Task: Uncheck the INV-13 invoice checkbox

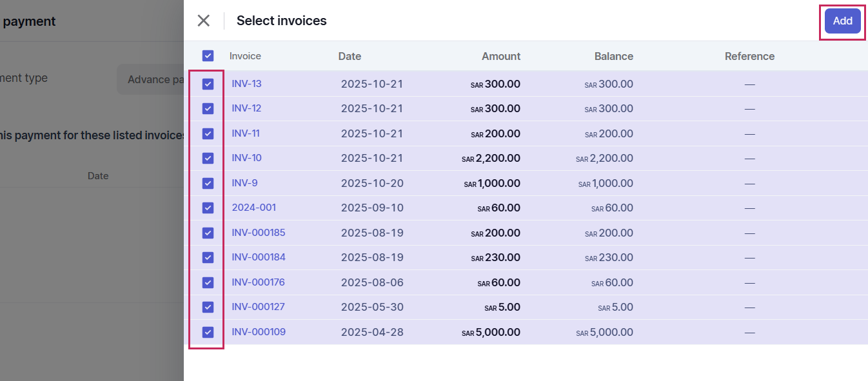Action: [x=208, y=84]
